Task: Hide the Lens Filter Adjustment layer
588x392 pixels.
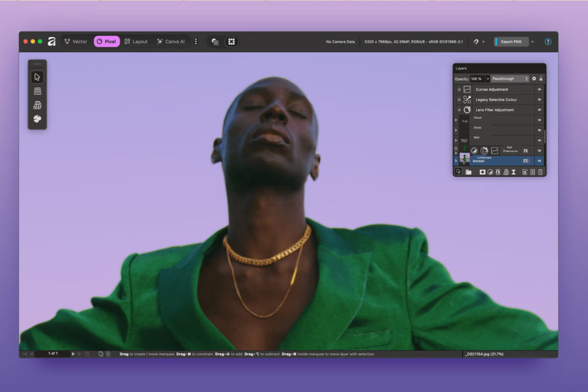Action: [539, 110]
